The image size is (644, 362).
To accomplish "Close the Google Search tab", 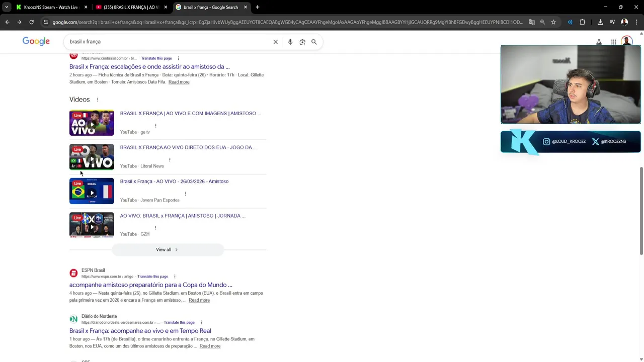I will coord(246,7).
